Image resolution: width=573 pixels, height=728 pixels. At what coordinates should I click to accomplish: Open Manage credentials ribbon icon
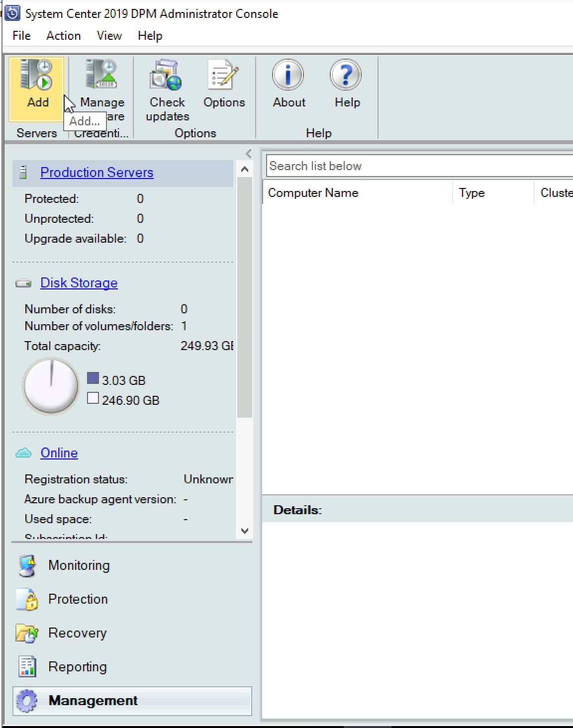coord(101,74)
